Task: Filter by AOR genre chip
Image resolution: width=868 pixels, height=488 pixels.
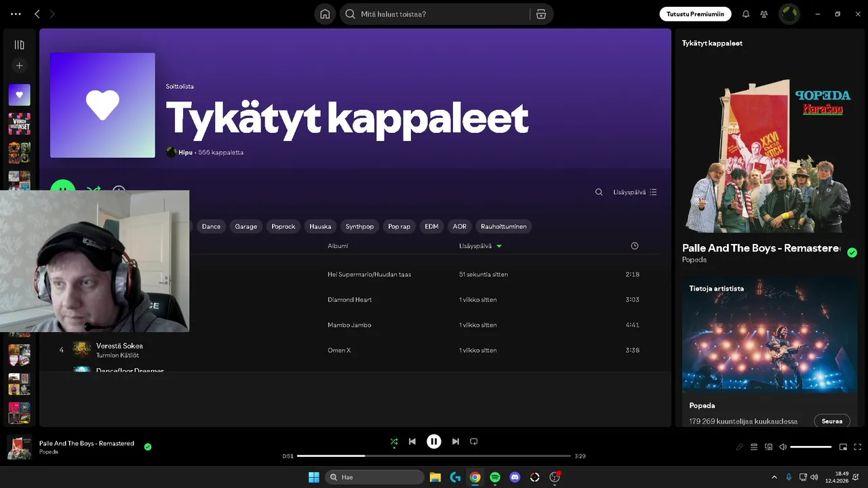Action: (x=460, y=226)
